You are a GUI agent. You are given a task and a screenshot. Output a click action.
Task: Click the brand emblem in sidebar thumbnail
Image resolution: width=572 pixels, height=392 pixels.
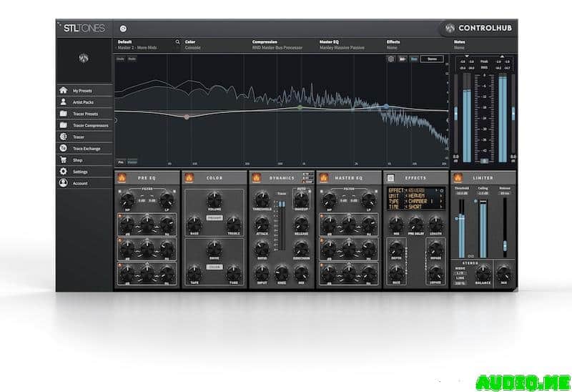pos(84,58)
